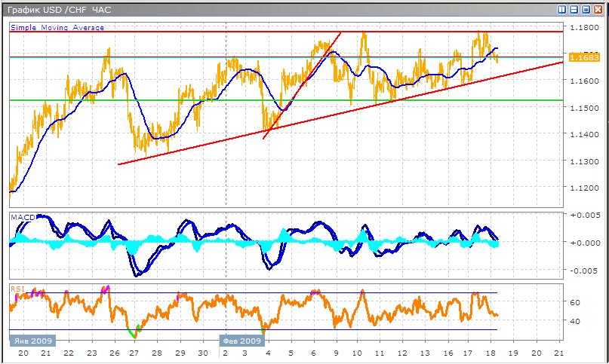Click the MACD -0.005 axis label
This screenshot has height=364, width=609.
pyautogui.click(x=584, y=271)
